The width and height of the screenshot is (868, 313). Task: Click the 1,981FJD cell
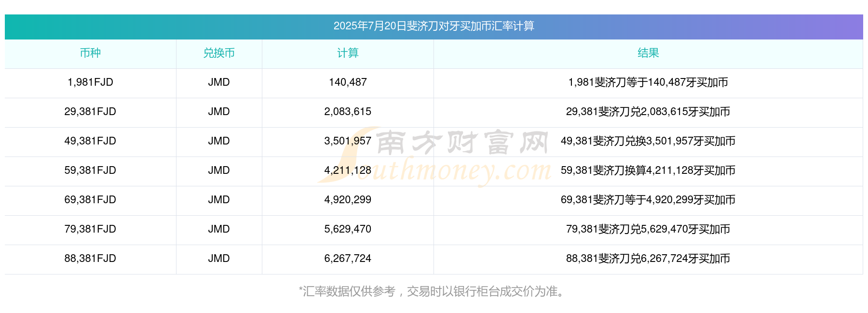90,82
